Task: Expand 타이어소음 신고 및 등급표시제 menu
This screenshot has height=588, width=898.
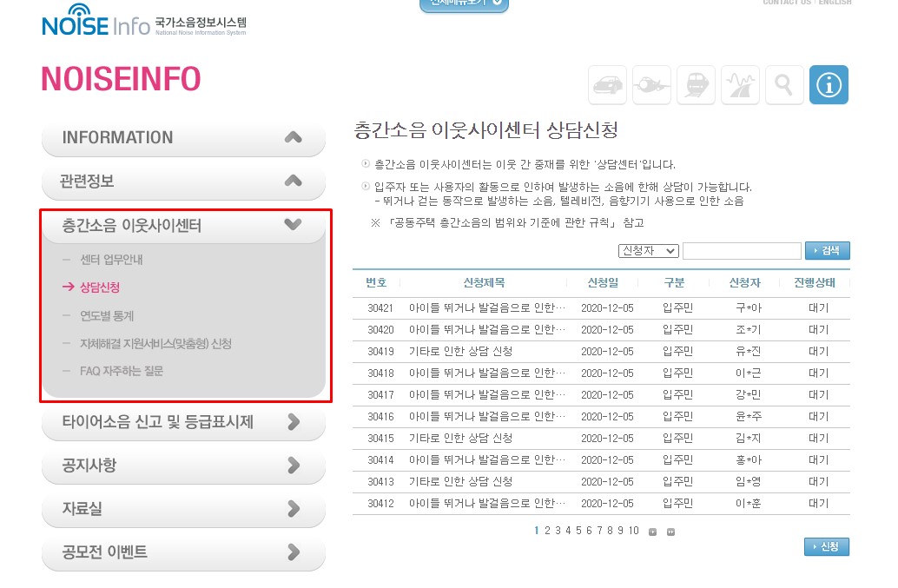Action: coord(183,422)
